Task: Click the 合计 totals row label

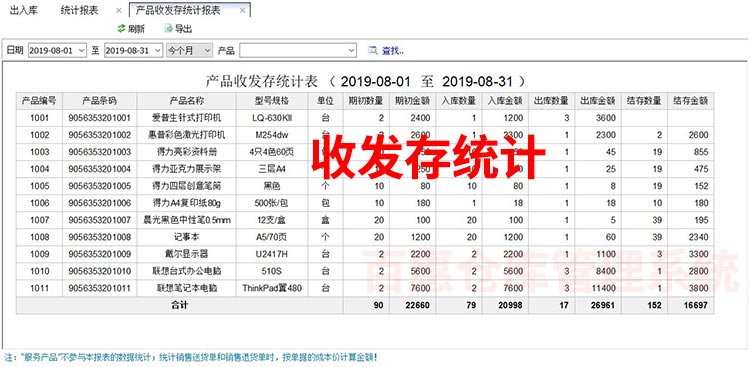Action: click(x=179, y=305)
